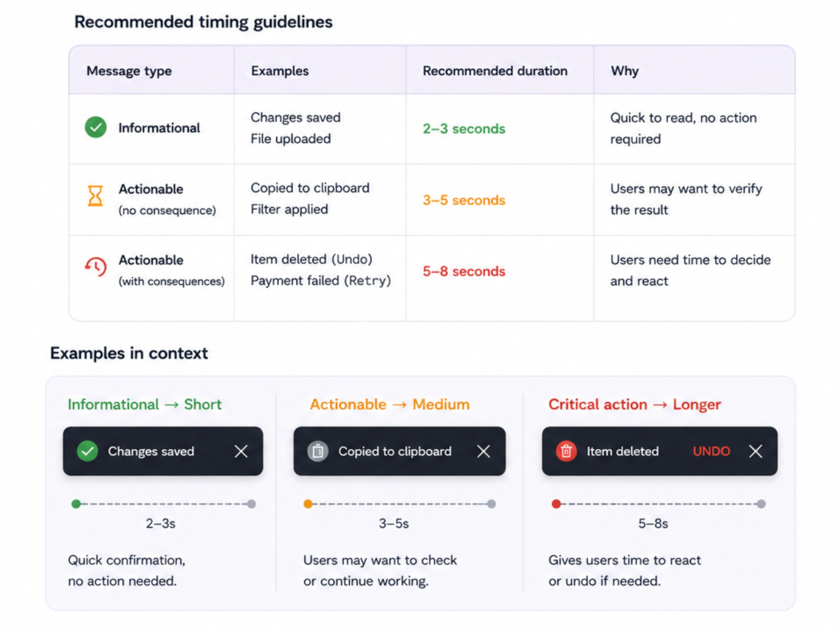
Task: Click the red trash icon in Item deleted toast
Action: click(x=566, y=451)
